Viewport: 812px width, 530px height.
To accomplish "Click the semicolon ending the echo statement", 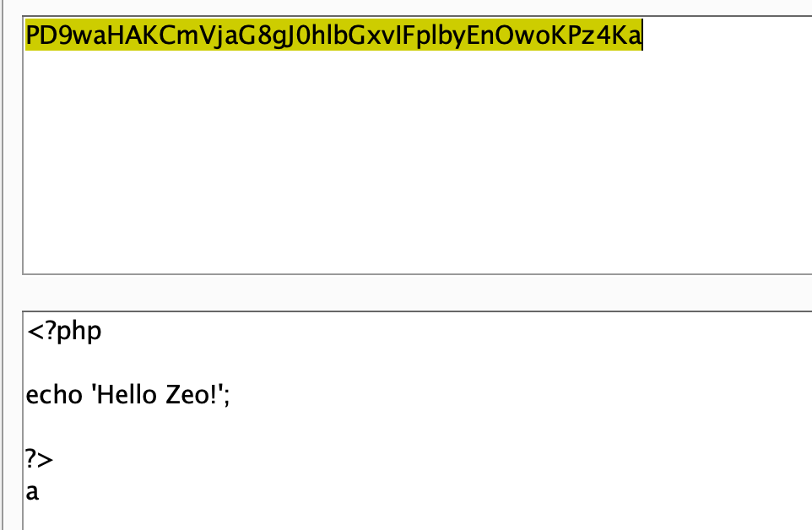I will [227, 397].
